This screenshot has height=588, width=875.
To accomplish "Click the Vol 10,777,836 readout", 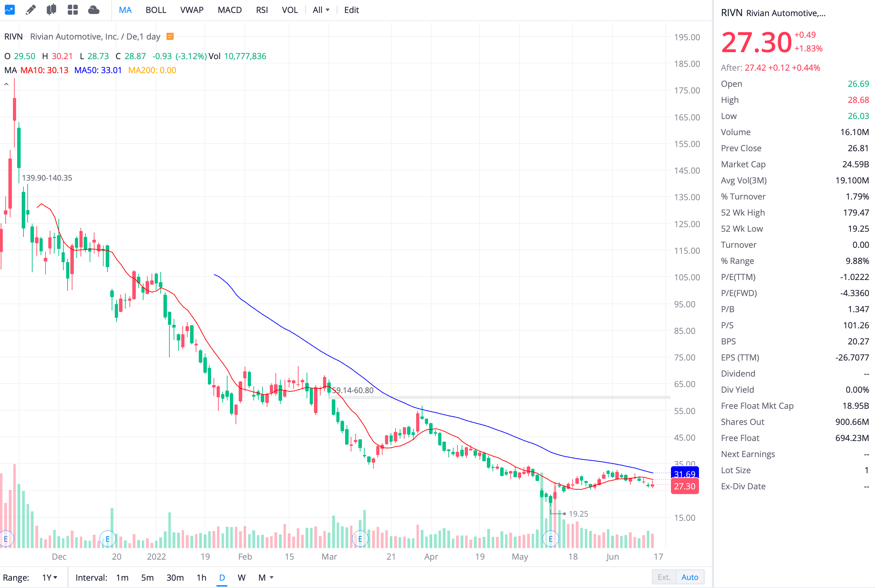I will pos(238,56).
